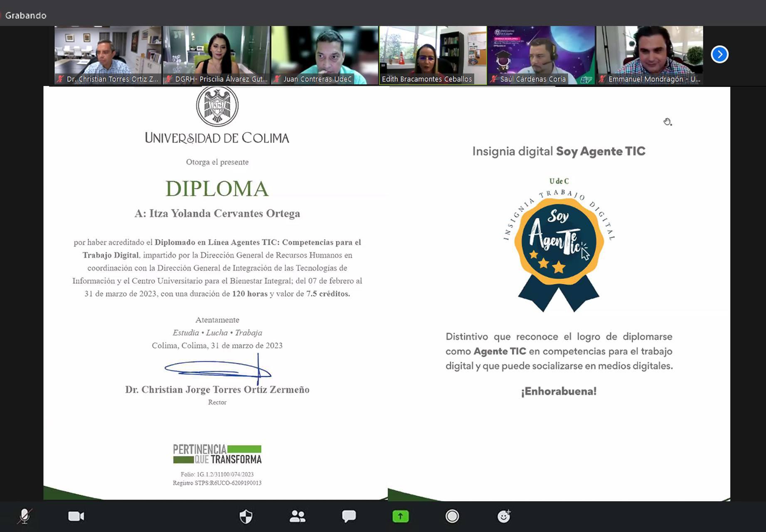
Task: Open the Security shield options
Action: coord(246,517)
